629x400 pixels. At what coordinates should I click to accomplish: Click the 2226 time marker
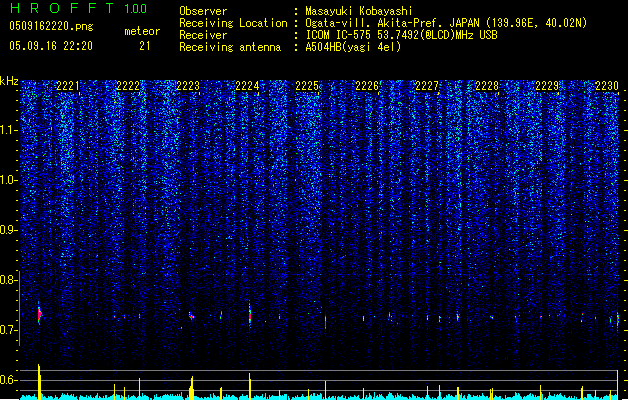coord(367,86)
